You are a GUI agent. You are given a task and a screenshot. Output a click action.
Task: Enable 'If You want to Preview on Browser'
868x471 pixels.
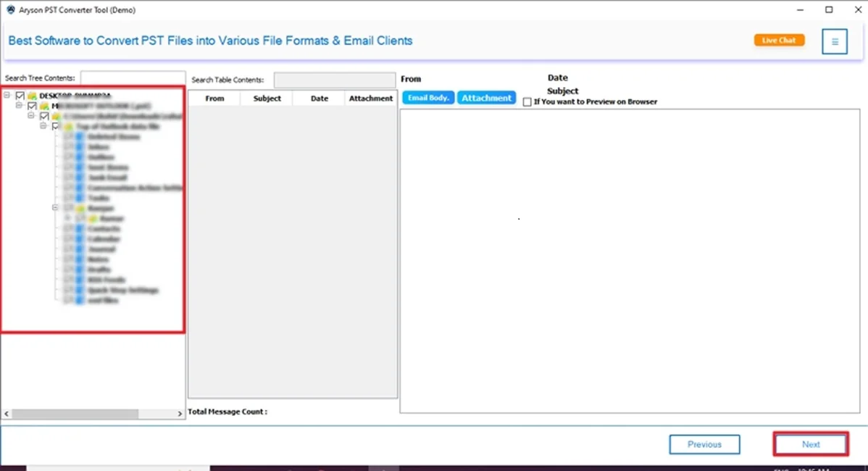(527, 102)
